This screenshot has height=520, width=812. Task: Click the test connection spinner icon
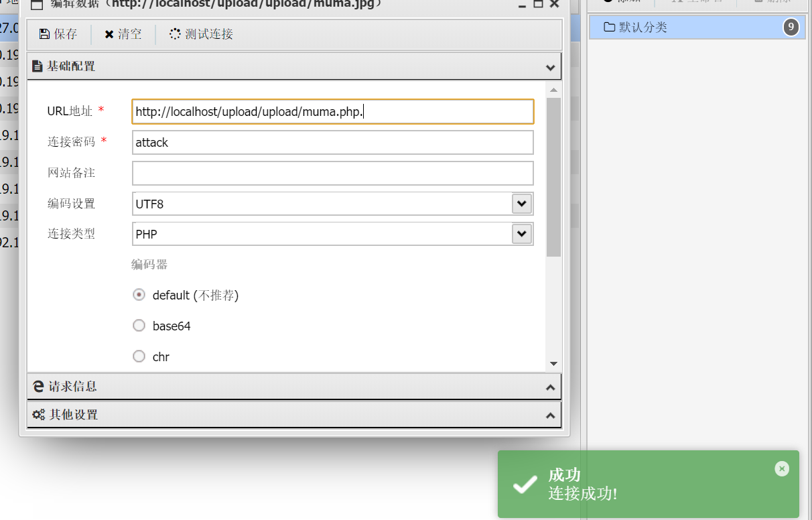click(175, 34)
